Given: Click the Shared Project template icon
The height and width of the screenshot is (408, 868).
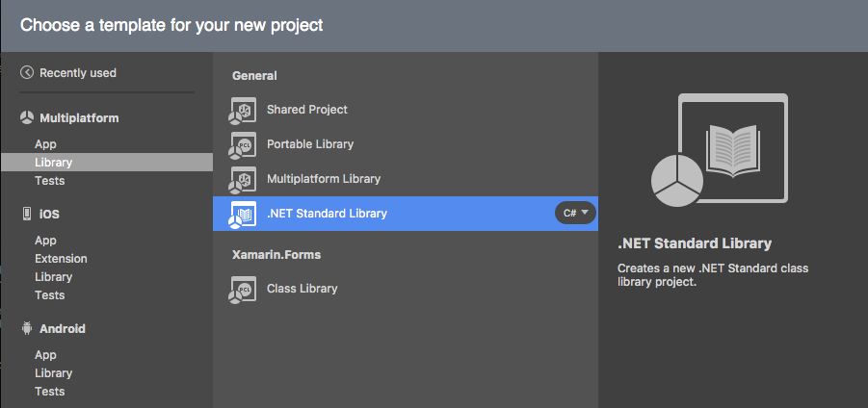Looking at the screenshot, I should tap(242, 110).
